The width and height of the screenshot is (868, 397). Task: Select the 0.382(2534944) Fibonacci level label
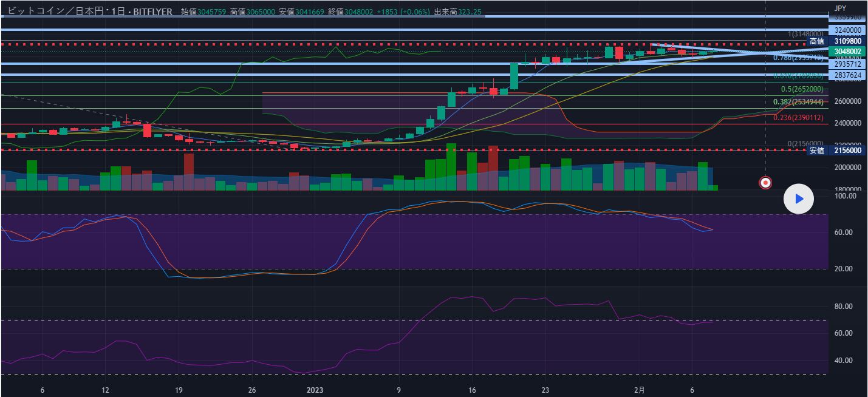[x=798, y=102]
